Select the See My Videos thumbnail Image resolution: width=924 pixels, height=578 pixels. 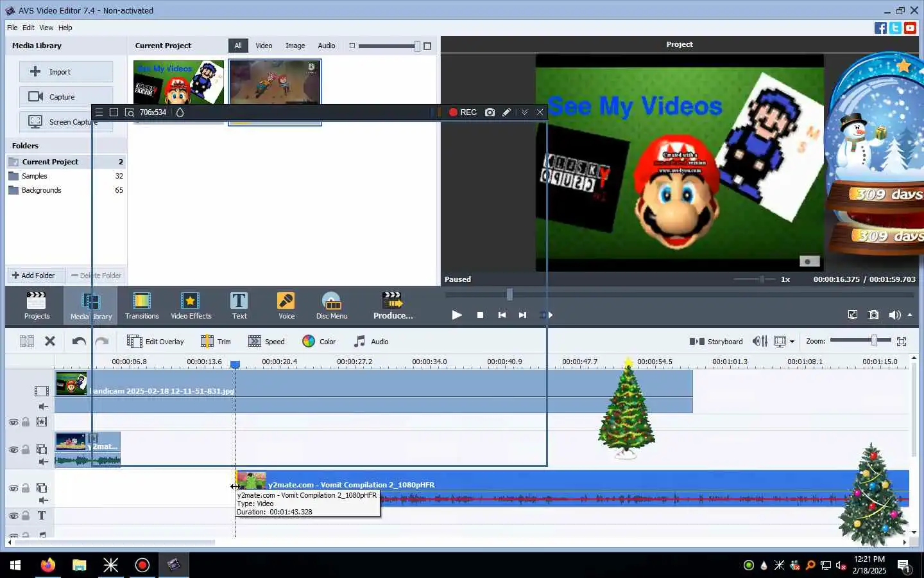(178, 82)
